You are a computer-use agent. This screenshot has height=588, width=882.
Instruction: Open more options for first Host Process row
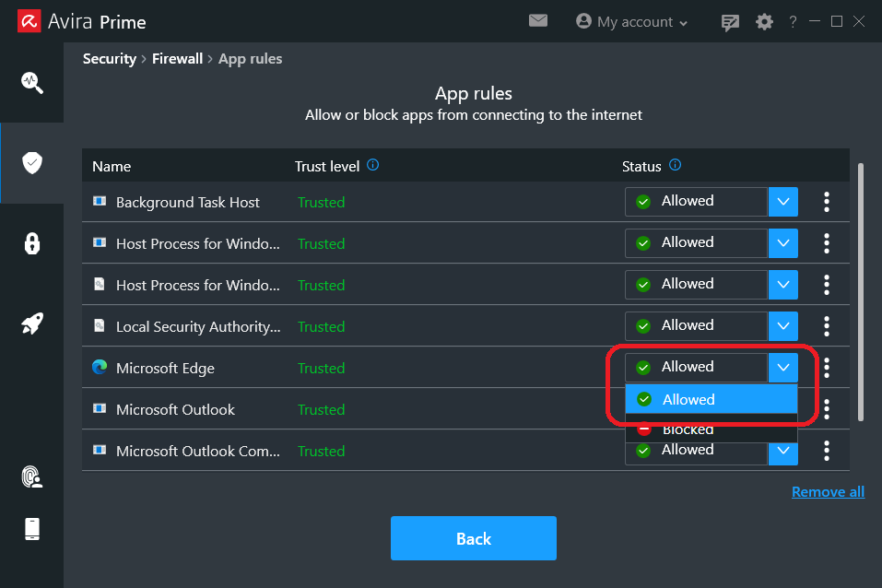(827, 243)
